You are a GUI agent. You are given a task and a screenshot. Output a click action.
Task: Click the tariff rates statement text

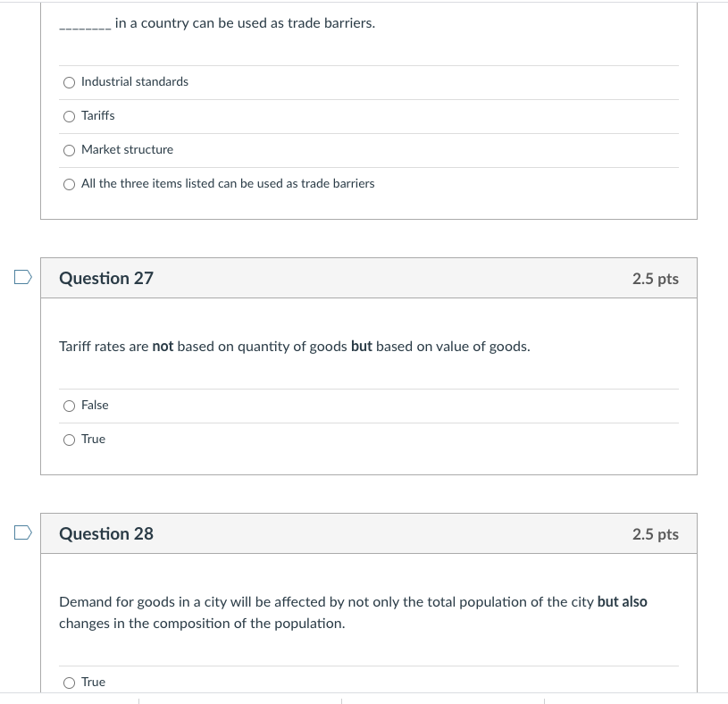pyautogui.click(x=294, y=346)
